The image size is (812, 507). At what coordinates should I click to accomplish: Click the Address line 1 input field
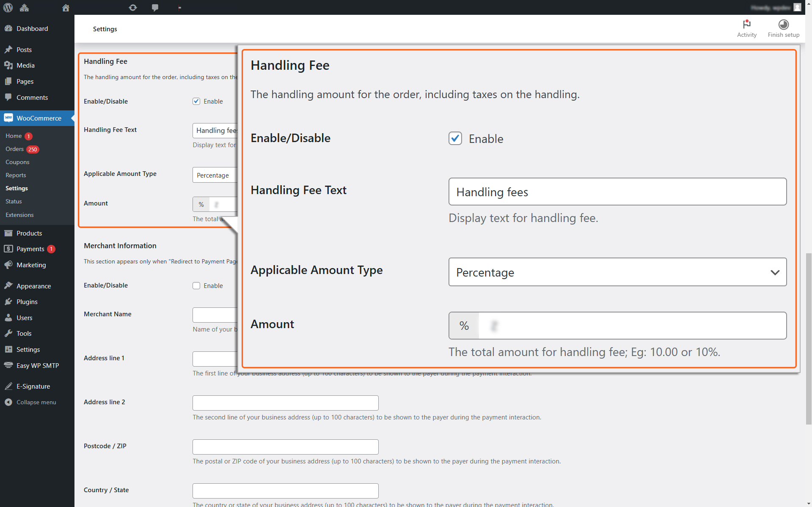pos(215,359)
